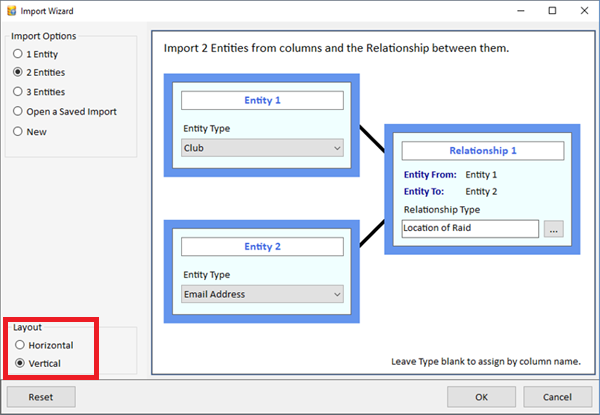Click the 'Entity To:' label
Image resolution: width=600 pixels, height=415 pixels.
coord(424,191)
